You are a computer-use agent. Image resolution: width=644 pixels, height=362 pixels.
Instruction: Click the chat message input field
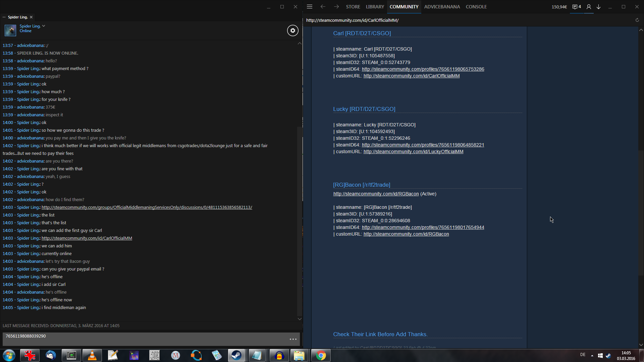click(x=144, y=339)
